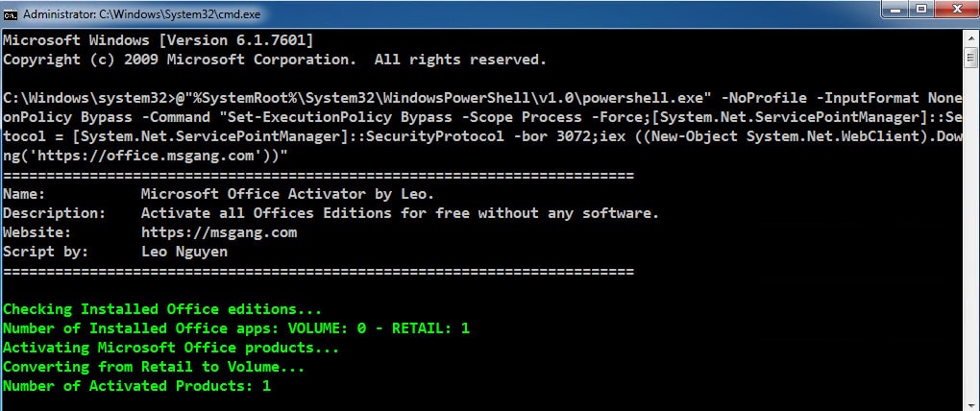980x411 pixels.
Task: Maximize the command prompt window
Action: [920, 10]
